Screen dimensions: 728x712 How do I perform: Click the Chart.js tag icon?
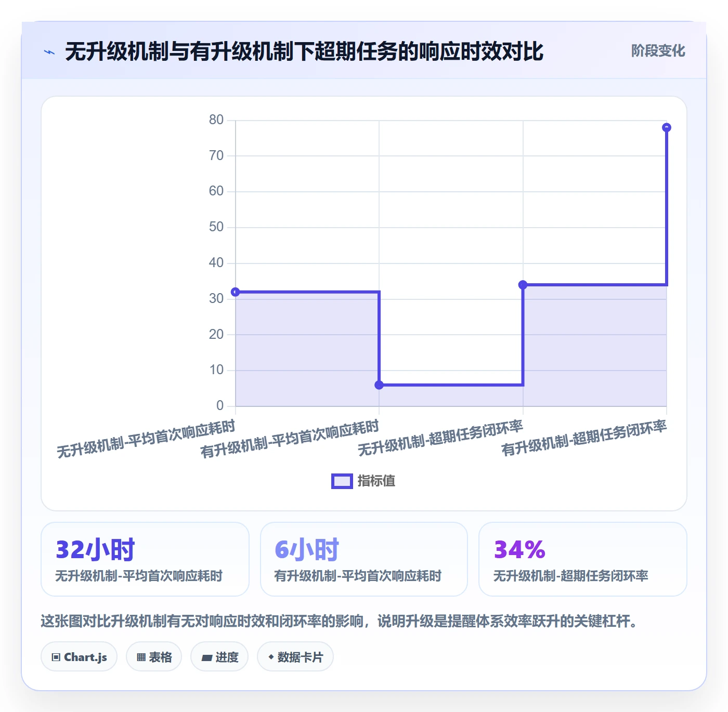click(56, 657)
